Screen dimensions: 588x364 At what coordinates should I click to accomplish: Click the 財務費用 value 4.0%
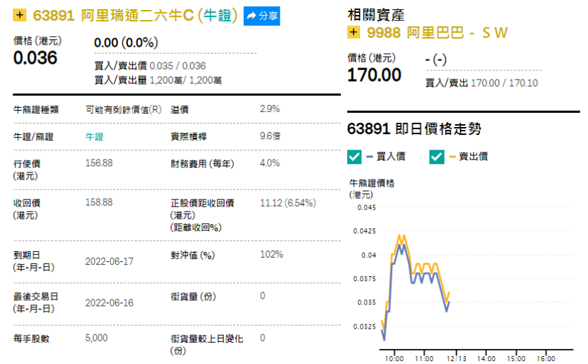click(270, 163)
